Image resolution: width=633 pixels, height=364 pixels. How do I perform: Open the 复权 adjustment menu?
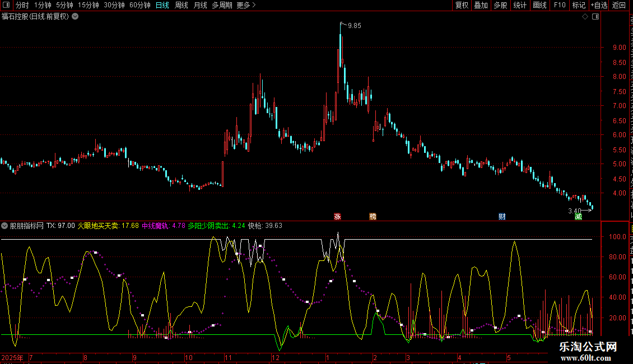(462, 5)
